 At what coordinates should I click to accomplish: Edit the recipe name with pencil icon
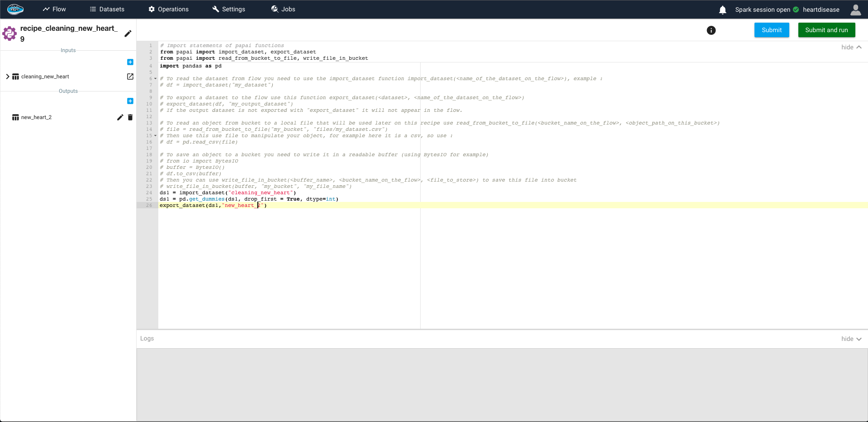(x=128, y=34)
